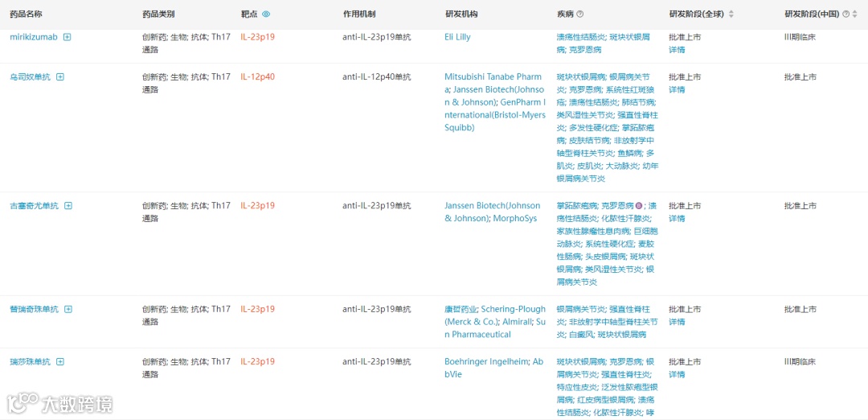
Task: Open the Eli Lilly organization link
Action: [457, 37]
